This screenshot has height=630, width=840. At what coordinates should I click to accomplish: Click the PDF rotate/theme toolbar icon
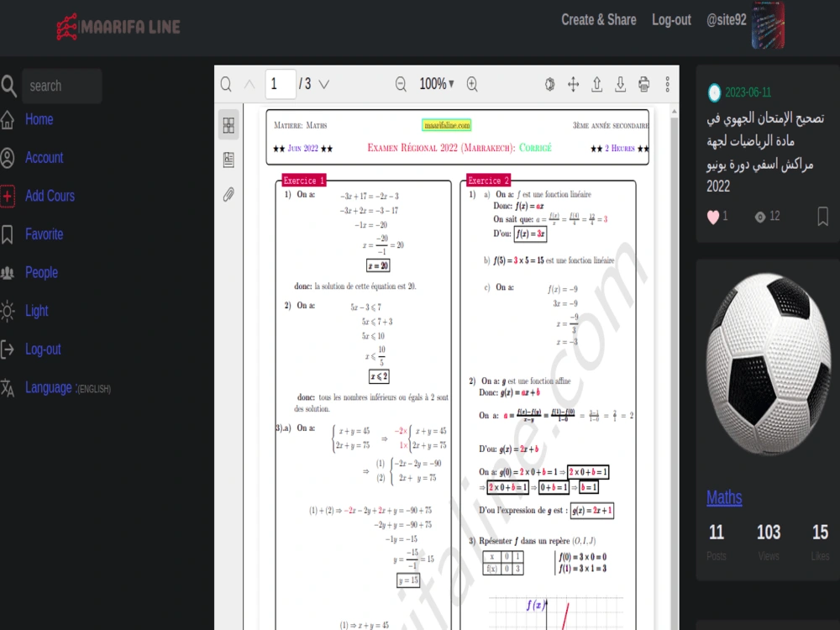pos(549,84)
